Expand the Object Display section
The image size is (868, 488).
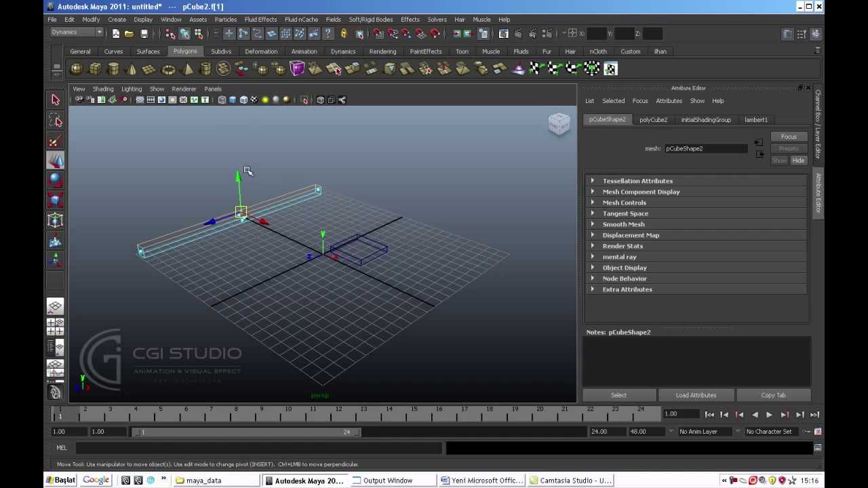[x=696, y=268]
